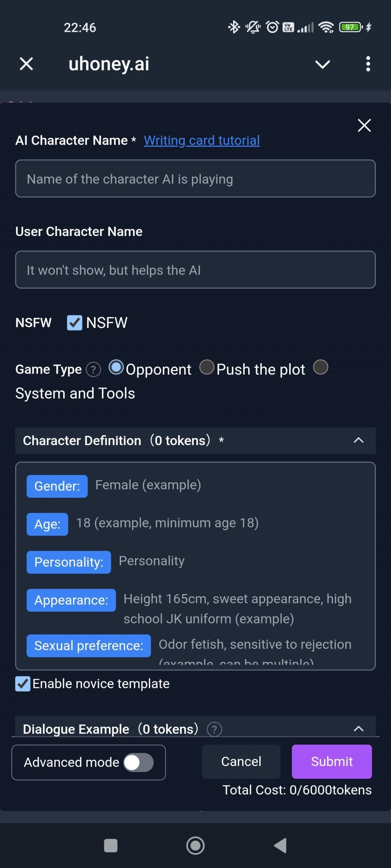
Task: Expand the uhoney.ai page dropdown chevron
Action: (x=322, y=64)
